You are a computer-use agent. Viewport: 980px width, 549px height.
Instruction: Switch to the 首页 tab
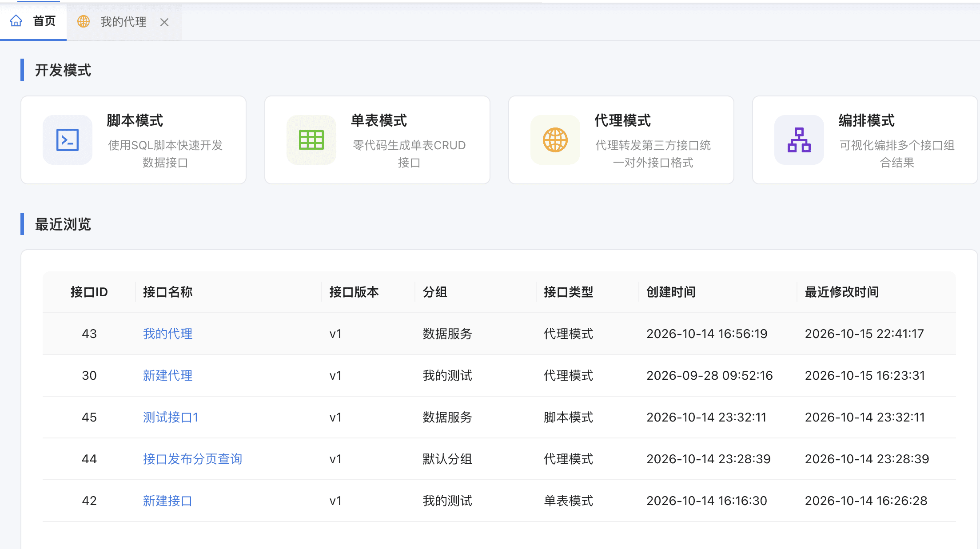click(33, 21)
